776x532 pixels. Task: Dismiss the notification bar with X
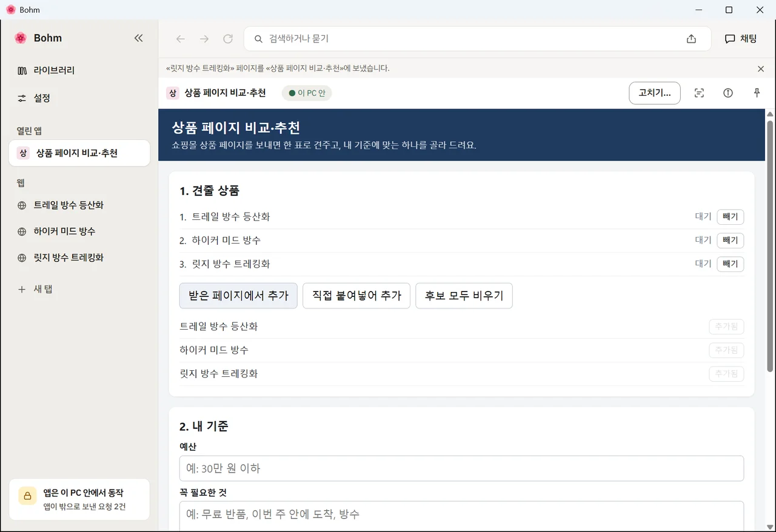pos(761,68)
